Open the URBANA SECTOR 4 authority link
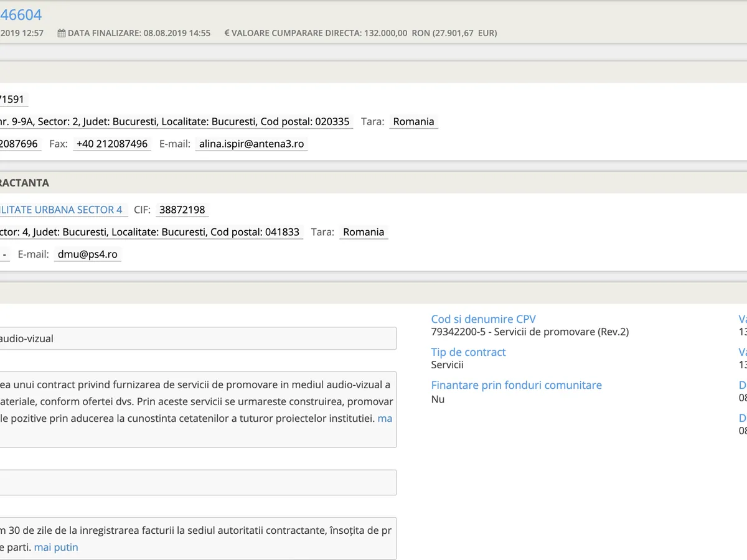Viewport: 747px width, 560px height. coord(62,210)
